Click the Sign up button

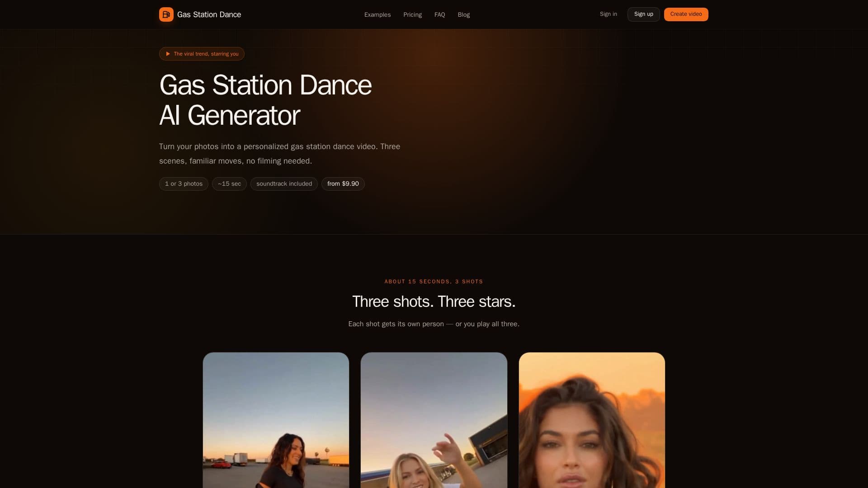pos(644,14)
